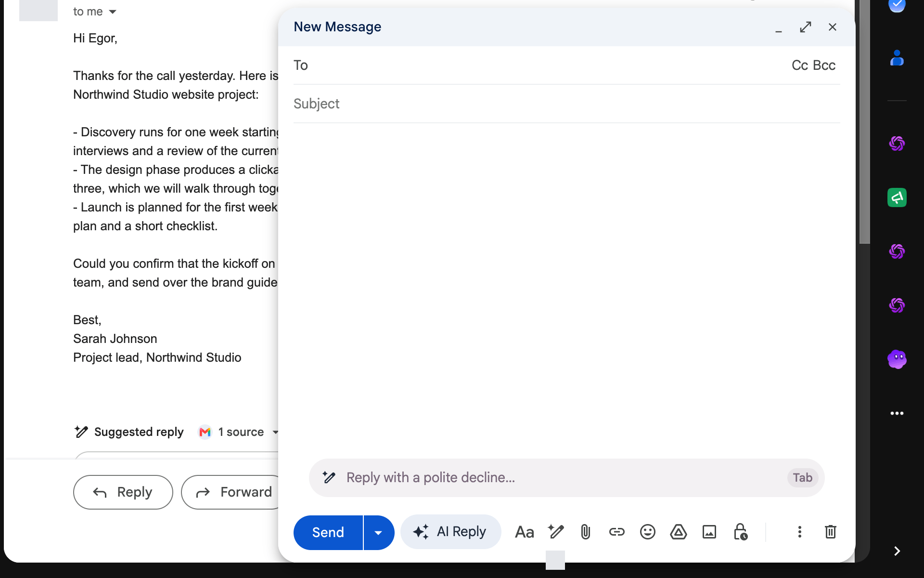Insert a photo using the image icon

pyautogui.click(x=709, y=532)
